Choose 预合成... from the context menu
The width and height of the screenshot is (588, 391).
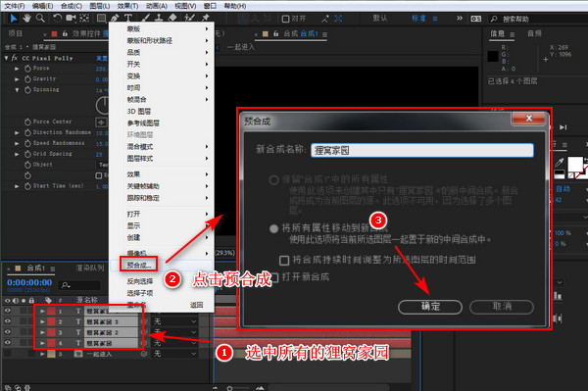click(139, 265)
